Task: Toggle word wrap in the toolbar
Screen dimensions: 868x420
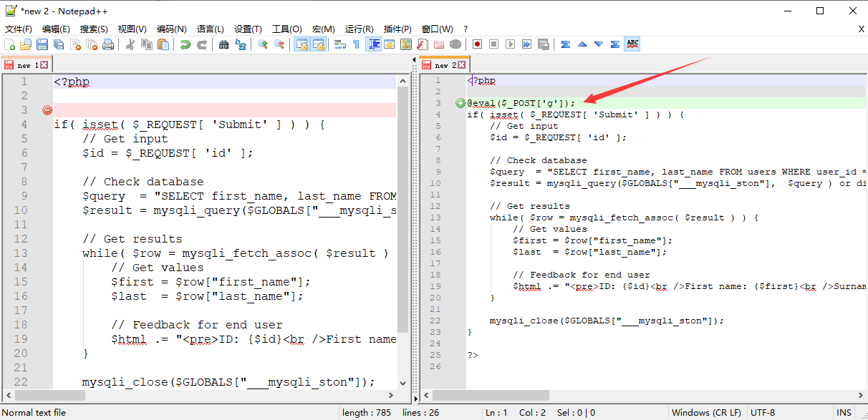Action: tap(339, 44)
